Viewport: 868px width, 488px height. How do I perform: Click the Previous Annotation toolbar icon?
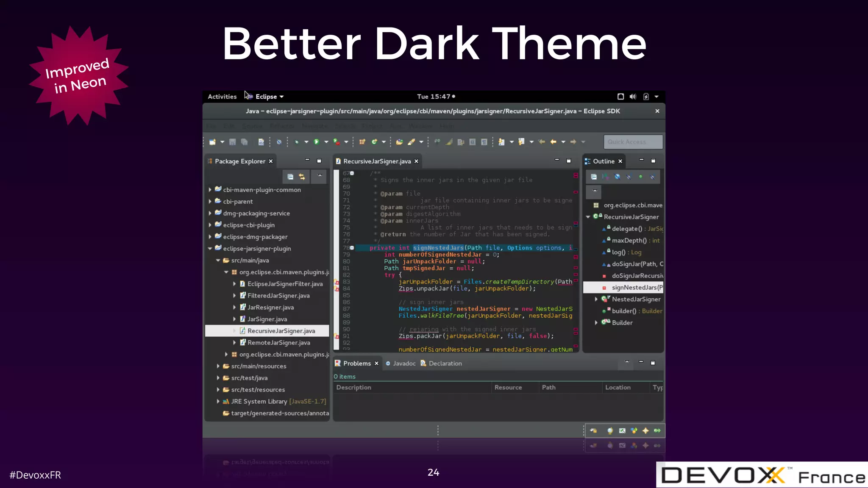521,142
